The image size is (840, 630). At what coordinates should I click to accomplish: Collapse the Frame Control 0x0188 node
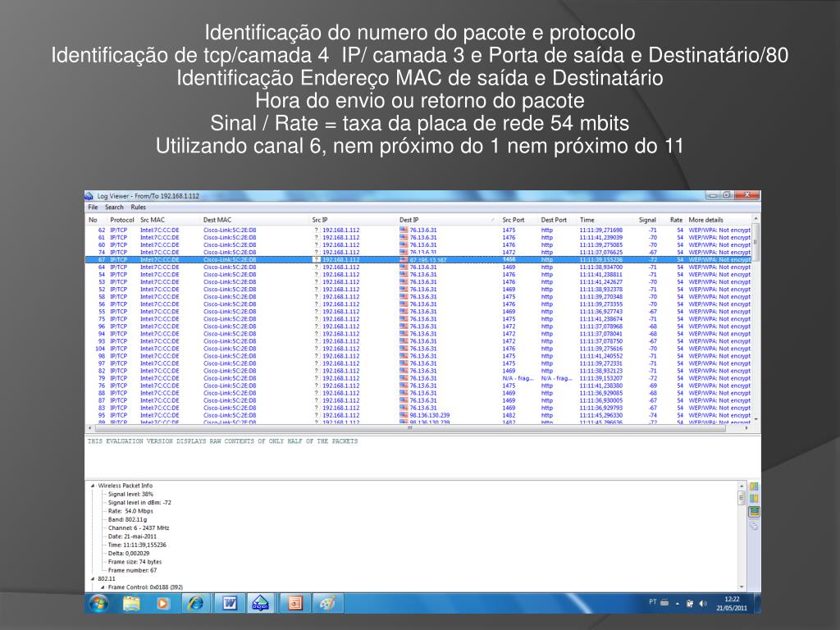103,587
